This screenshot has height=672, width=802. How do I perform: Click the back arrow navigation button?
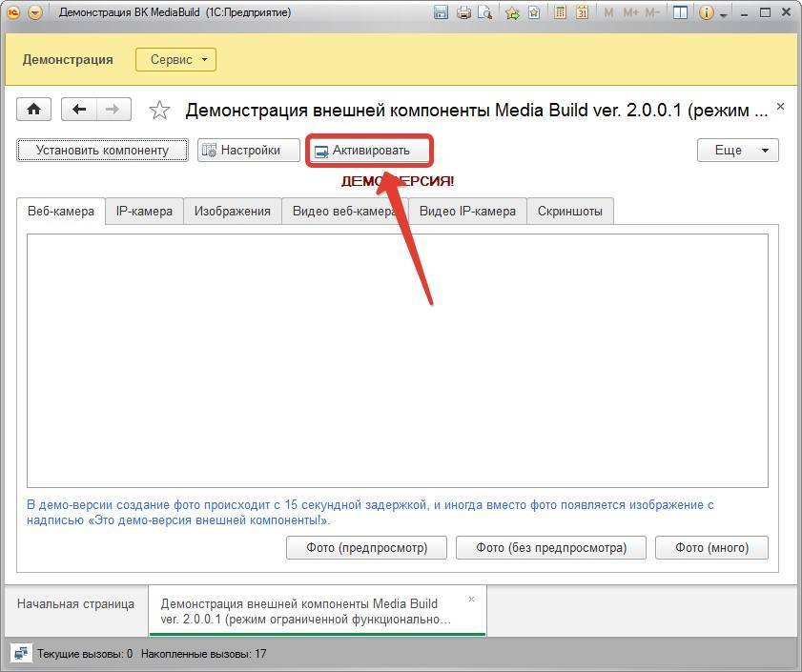79,110
